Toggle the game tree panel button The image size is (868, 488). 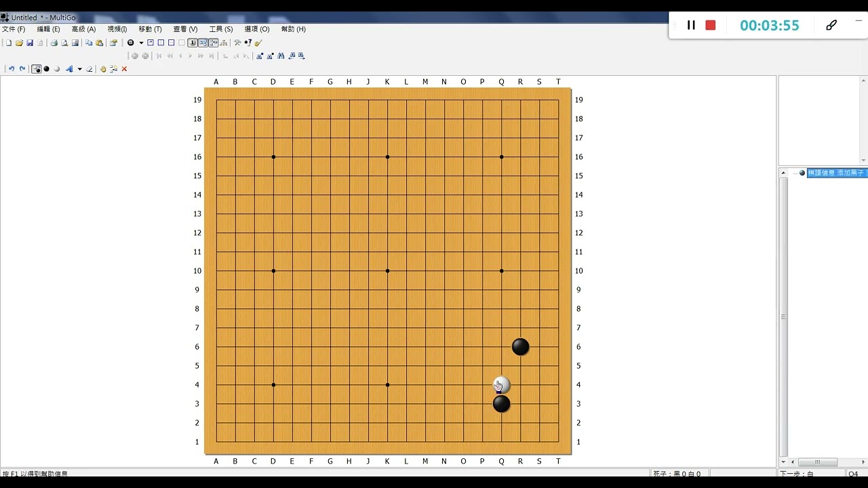point(203,43)
